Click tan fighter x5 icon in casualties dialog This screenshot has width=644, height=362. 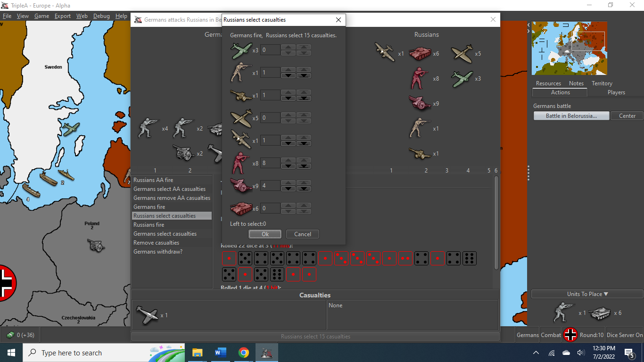pyautogui.click(x=241, y=118)
